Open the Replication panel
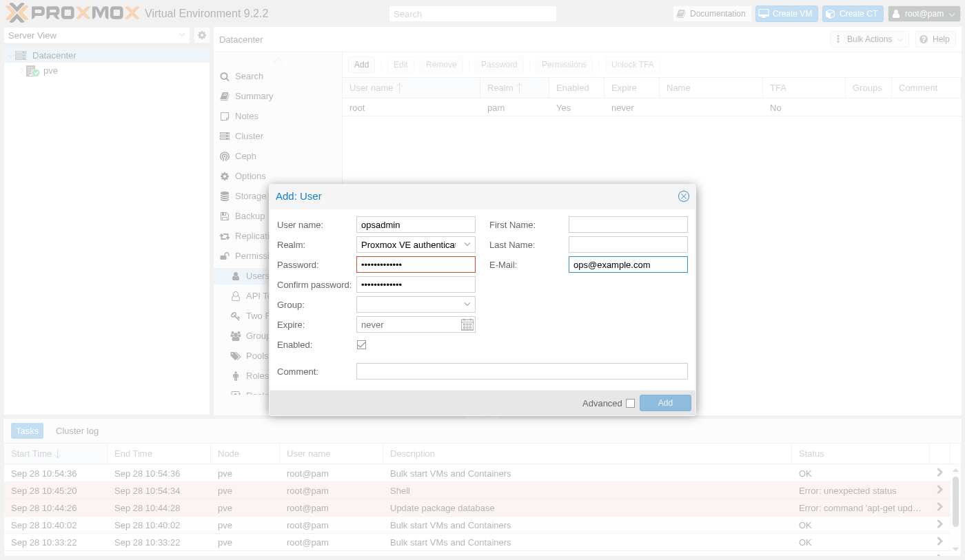This screenshot has height=560, width=965. [244, 236]
